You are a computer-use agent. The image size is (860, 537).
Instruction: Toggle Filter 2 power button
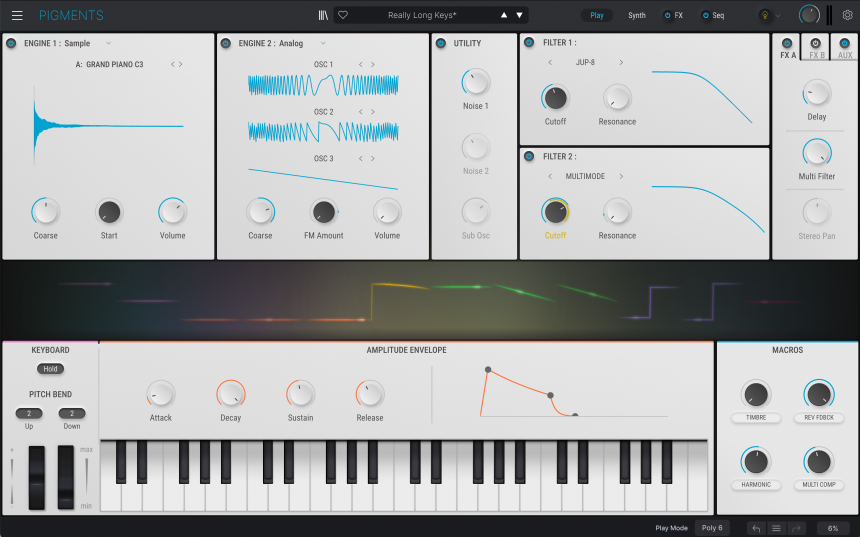point(529,156)
